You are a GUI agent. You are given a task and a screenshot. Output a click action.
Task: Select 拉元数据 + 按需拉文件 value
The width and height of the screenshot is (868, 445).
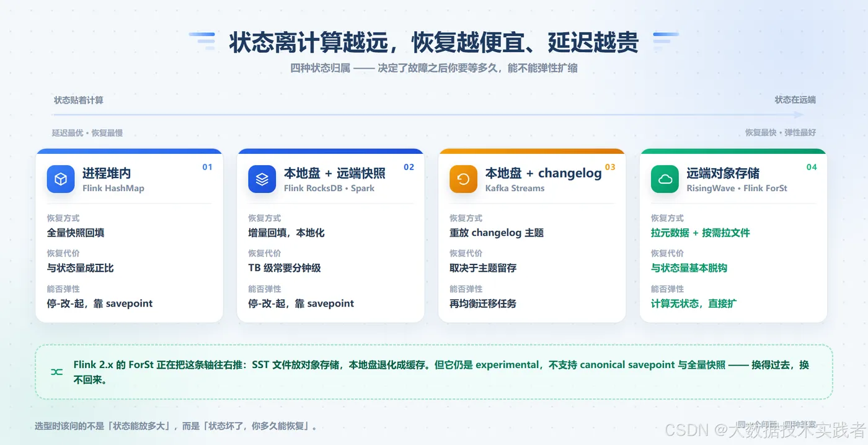tap(701, 233)
